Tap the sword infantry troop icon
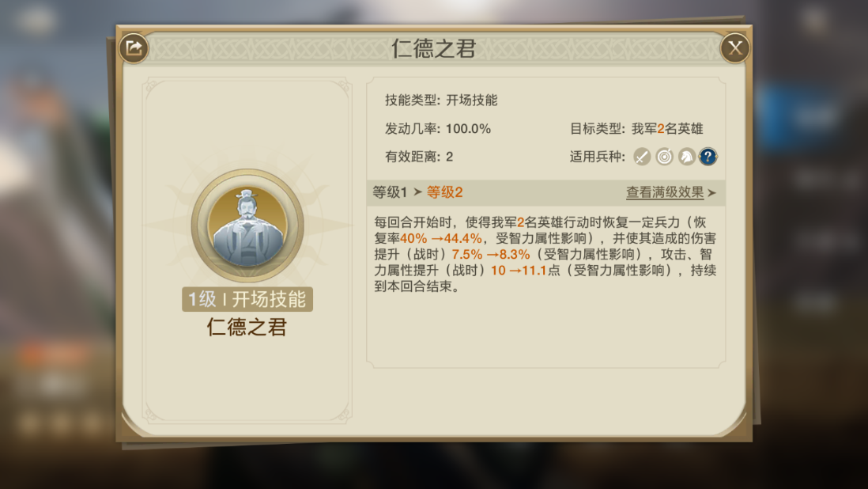Screen dimensions: 868x489 642,157
